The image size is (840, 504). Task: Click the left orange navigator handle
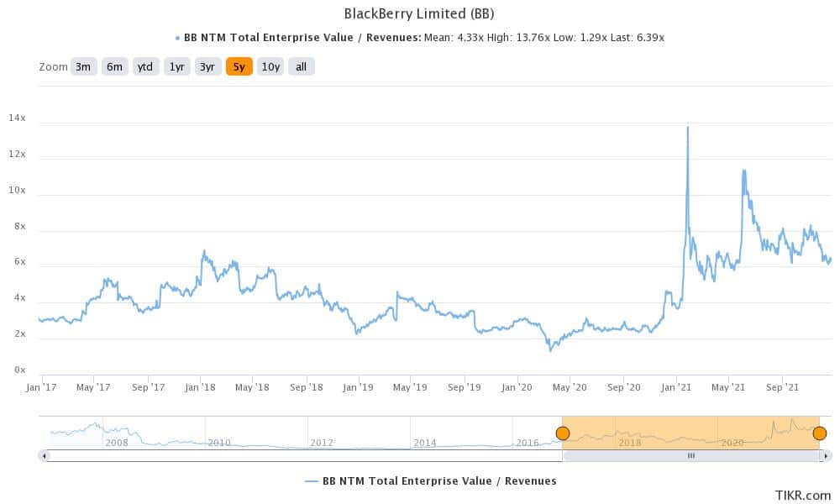coord(563,433)
